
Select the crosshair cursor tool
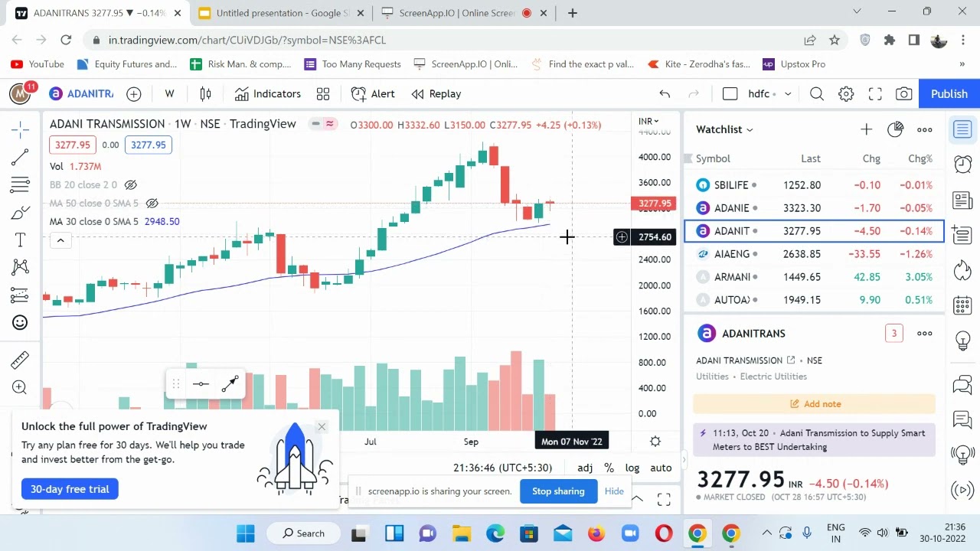tap(20, 129)
